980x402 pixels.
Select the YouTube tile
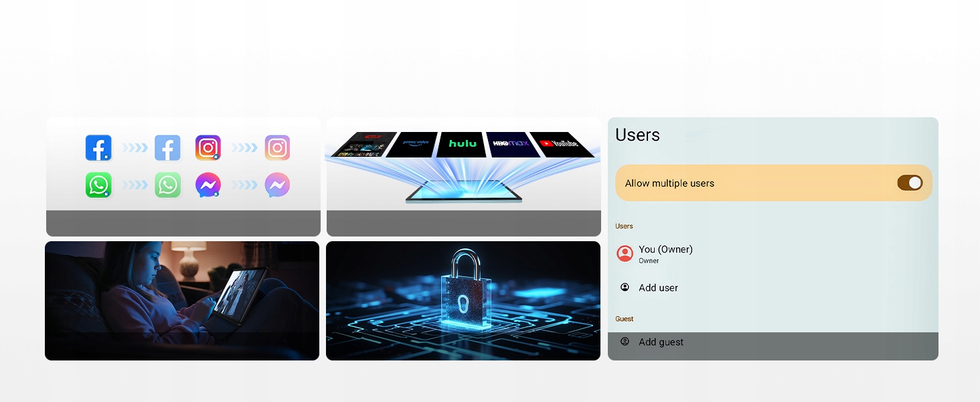(x=561, y=145)
